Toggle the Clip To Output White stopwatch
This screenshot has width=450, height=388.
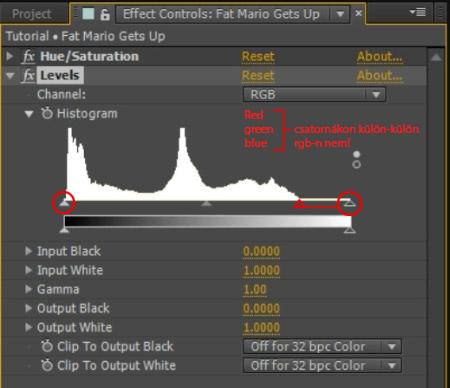47,365
